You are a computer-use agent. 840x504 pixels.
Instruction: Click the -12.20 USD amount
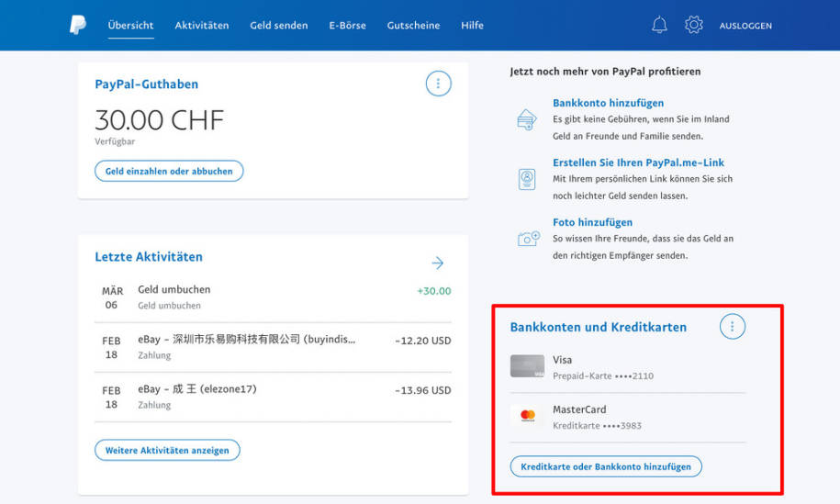pyautogui.click(x=422, y=341)
